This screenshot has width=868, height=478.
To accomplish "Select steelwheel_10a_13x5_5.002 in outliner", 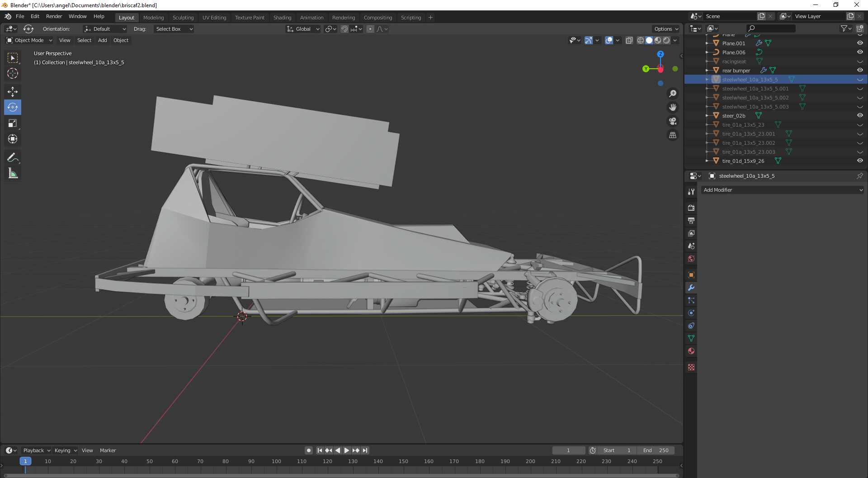I will (x=755, y=98).
